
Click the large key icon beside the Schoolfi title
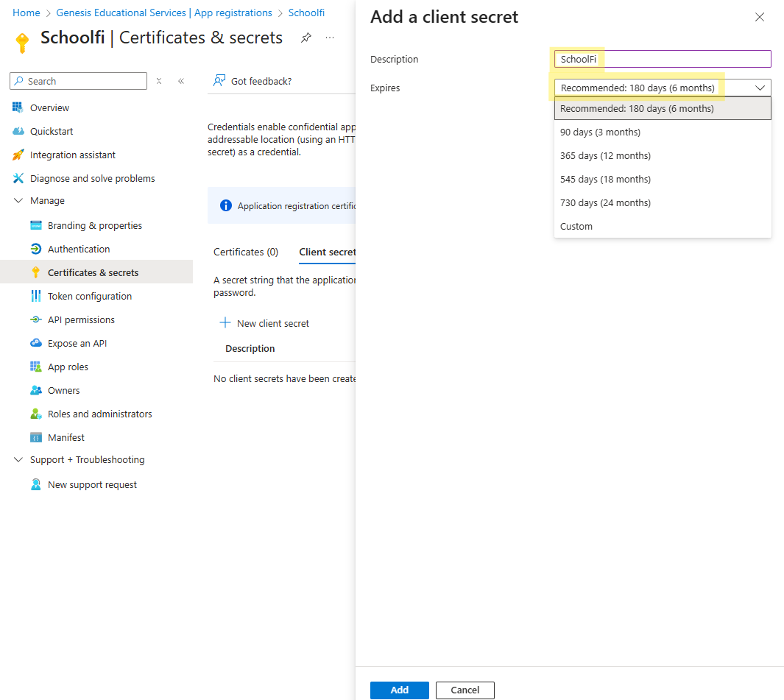(22, 43)
